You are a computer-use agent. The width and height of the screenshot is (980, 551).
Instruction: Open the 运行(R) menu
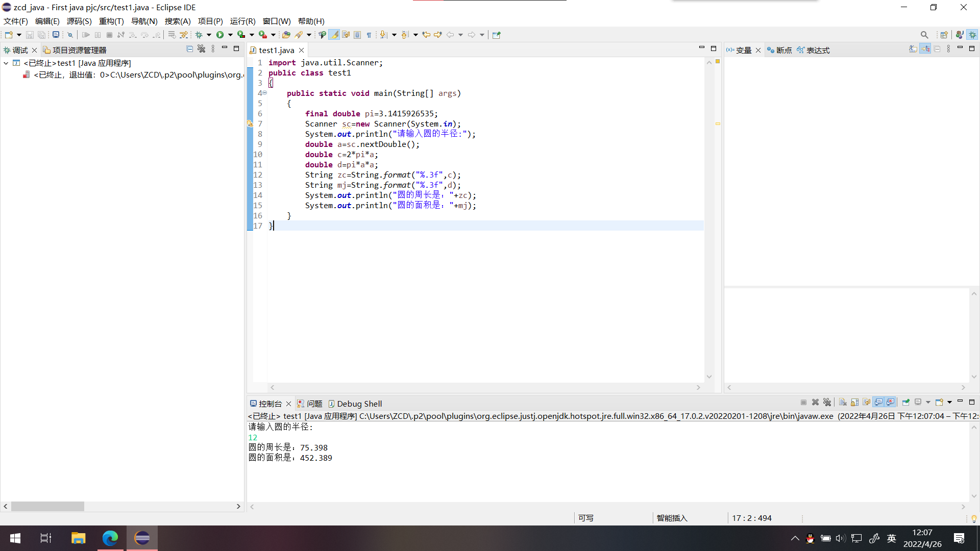tap(242, 21)
